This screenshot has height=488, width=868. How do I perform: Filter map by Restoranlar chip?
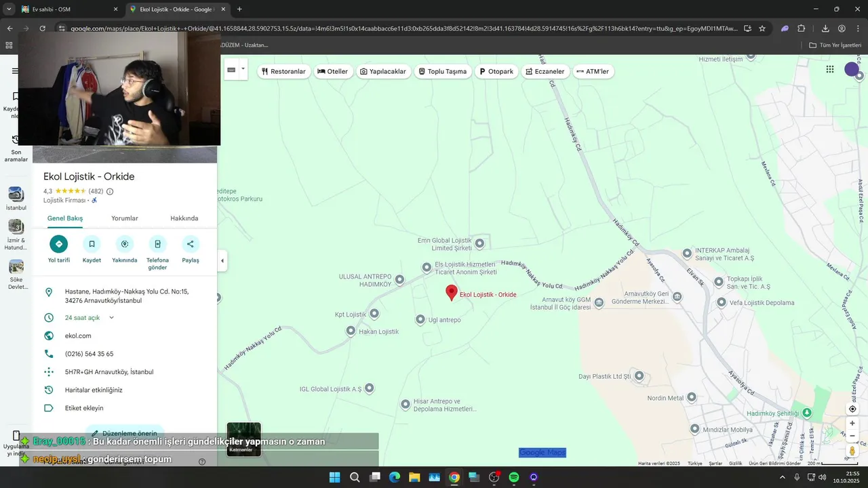coord(283,71)
